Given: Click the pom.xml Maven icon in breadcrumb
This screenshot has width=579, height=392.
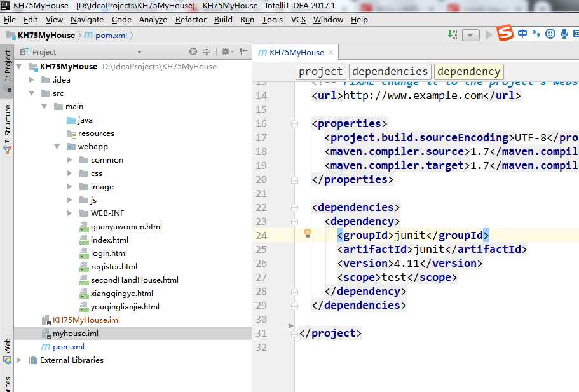Looking at the screenshot, I should tap(88, 36).
